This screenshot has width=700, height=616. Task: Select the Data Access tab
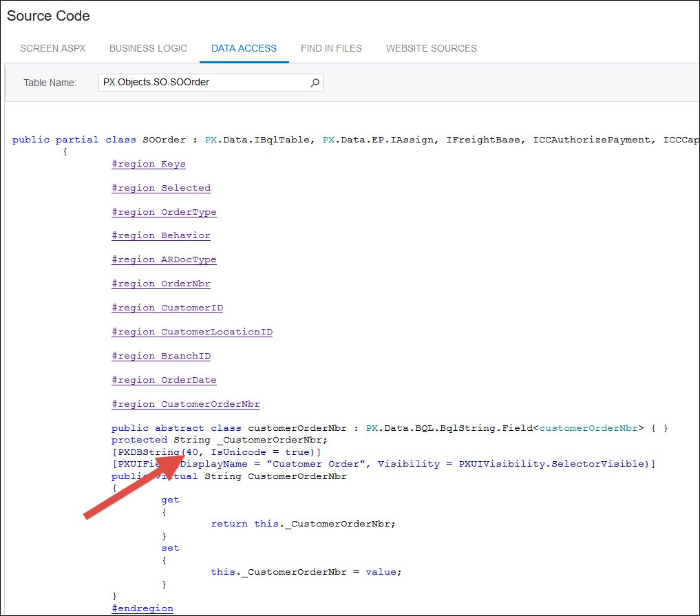coord(244,48)
